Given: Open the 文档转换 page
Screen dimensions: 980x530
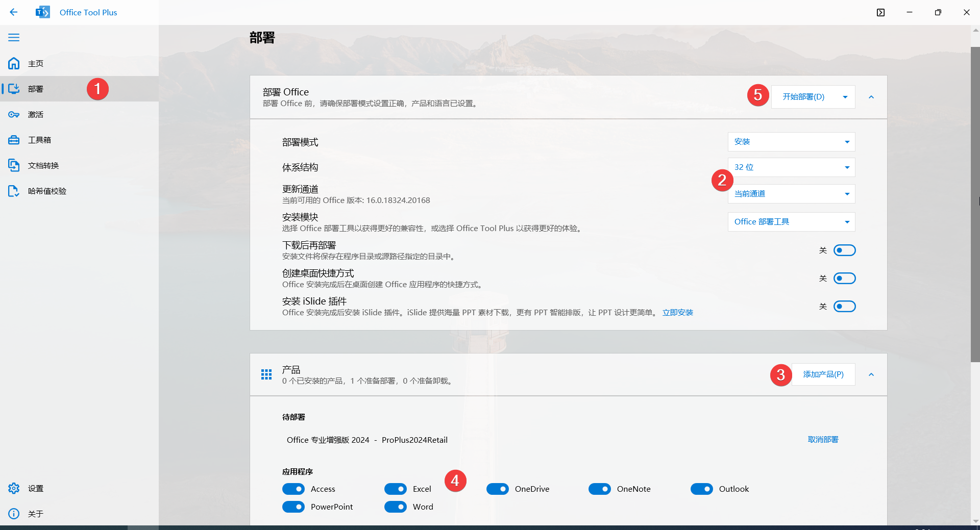Looking at the screenshot, I should coord(79,165).
